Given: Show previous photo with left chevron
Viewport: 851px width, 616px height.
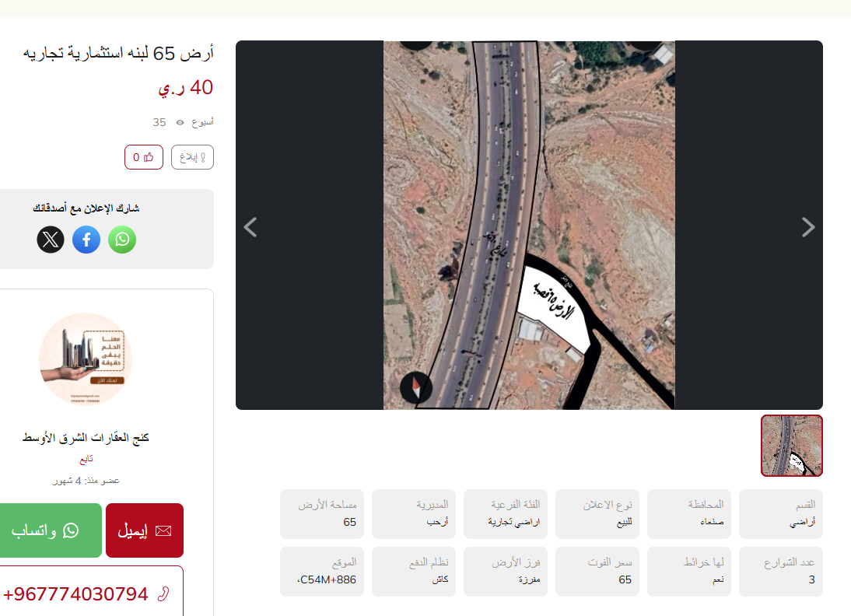Looking at the screenshot, I should (x=250, y=227).
